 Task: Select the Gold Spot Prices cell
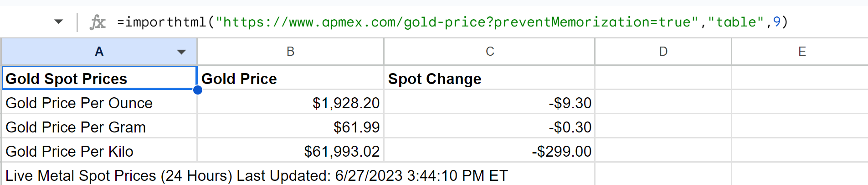[x=99, y=79]
